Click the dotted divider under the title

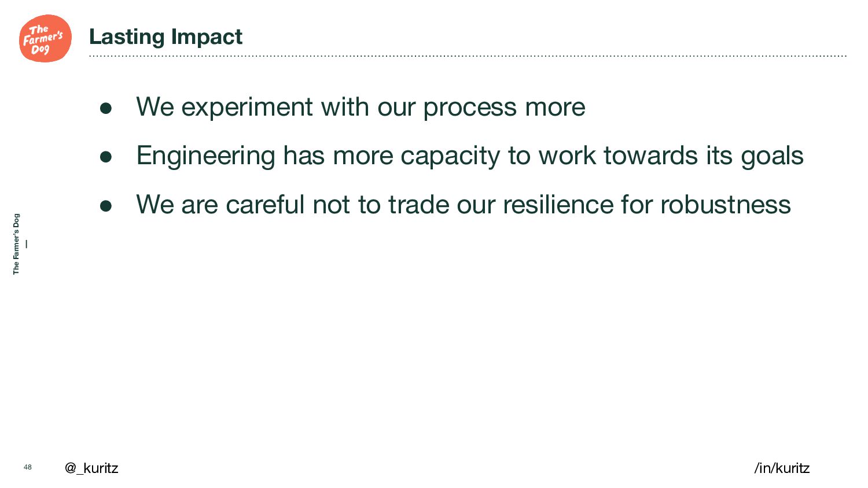point(468,56)
